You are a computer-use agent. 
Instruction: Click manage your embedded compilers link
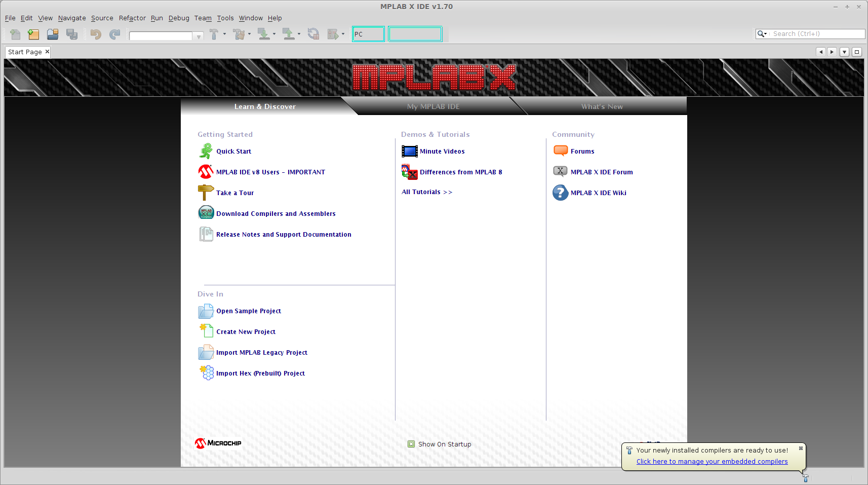pyautogui.click(x=712, y=461)
